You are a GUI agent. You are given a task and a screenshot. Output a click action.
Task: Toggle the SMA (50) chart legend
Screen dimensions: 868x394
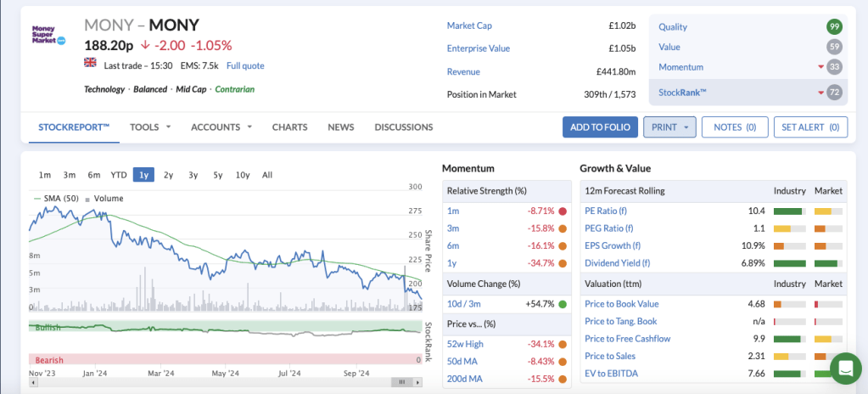(56, 199)
